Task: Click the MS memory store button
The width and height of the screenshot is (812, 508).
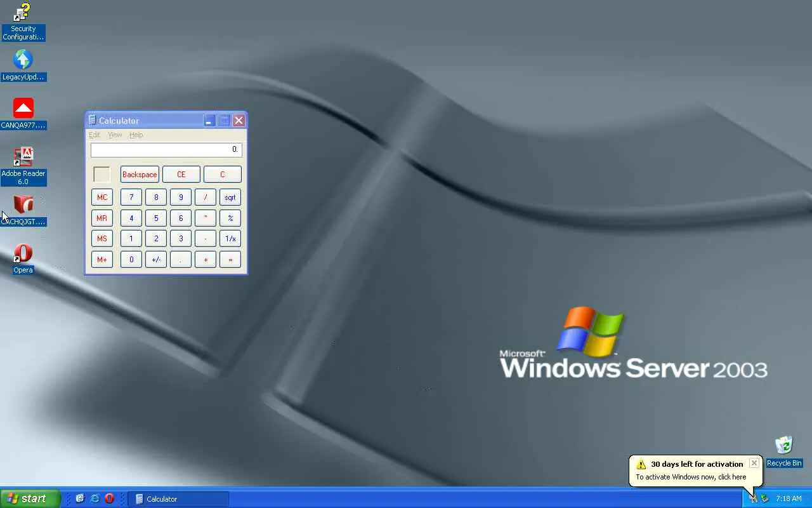Action: click(102, 239)
